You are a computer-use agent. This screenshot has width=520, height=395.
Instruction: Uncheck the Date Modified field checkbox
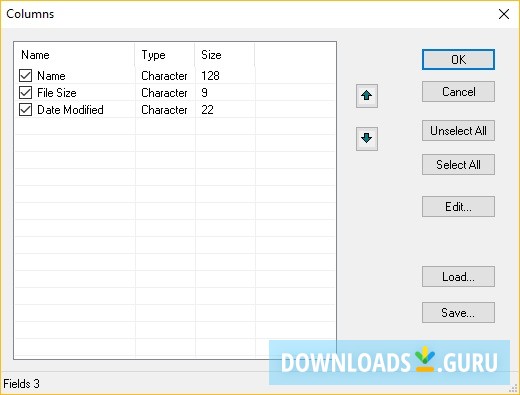coord(25,110)
